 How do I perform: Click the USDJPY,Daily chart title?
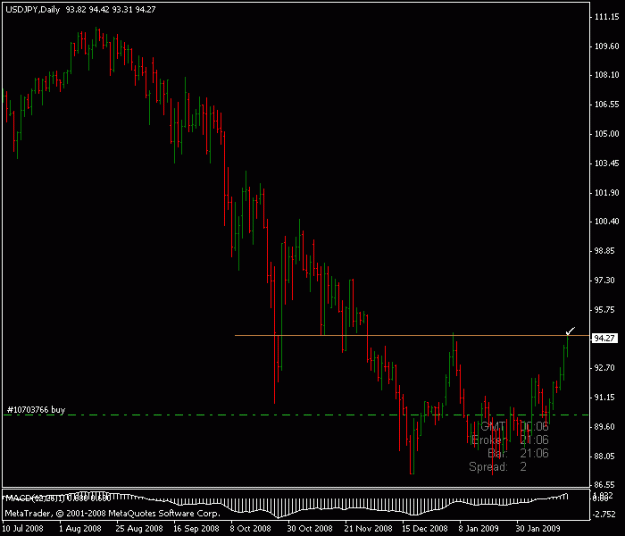point(32,10)
